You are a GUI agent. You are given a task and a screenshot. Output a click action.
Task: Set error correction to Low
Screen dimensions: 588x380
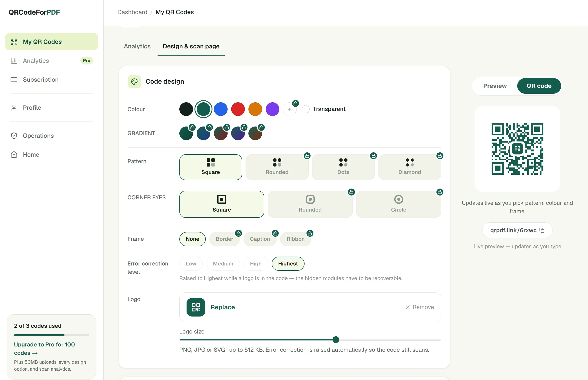point(191,264)
